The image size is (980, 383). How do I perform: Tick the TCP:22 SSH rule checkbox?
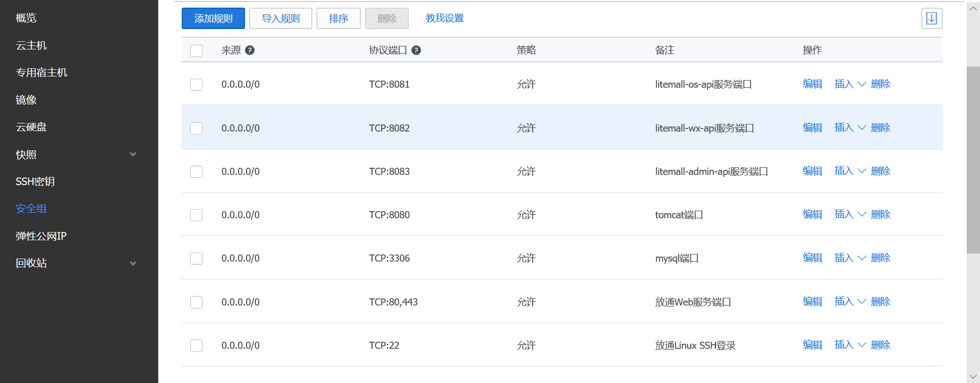coord(197,345)
